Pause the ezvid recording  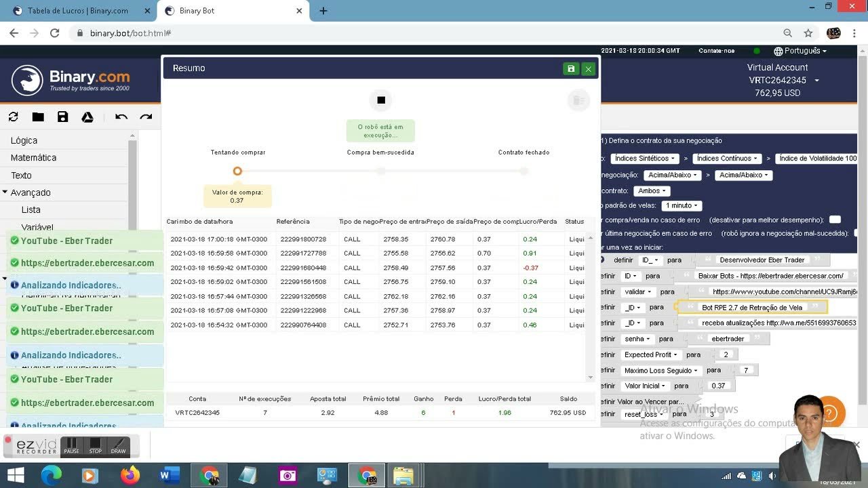[71, 446]
